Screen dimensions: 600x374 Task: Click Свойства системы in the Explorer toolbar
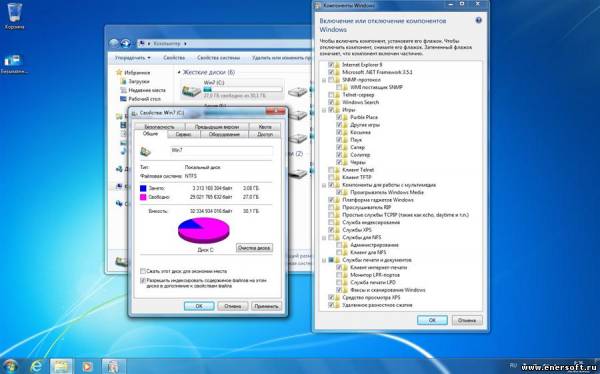[218, 58]
